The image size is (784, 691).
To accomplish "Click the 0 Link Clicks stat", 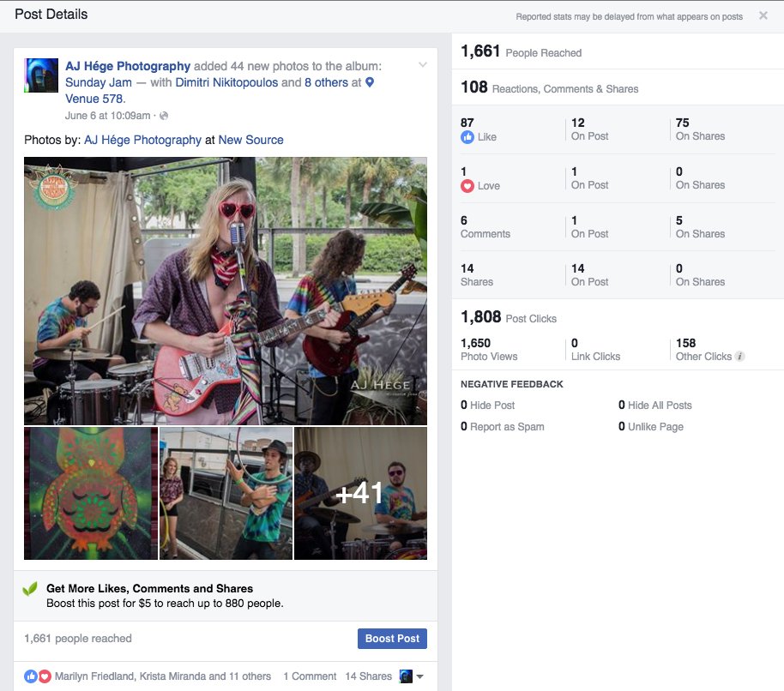I will (x=595, y=350).
